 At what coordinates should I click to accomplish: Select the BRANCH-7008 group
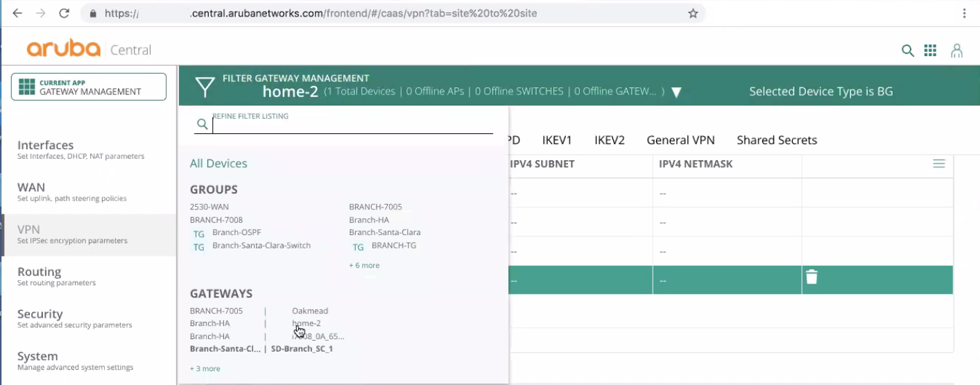point(216,220)
